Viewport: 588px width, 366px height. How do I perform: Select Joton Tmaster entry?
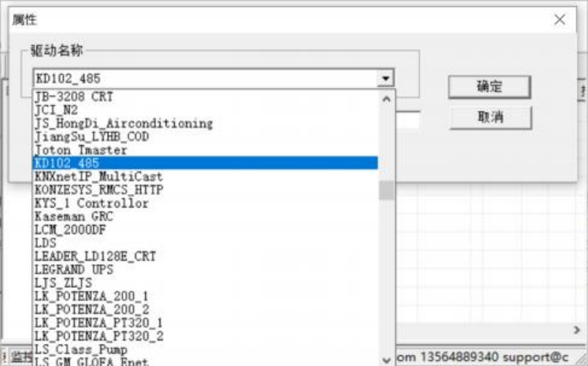(x=205, y=150)
